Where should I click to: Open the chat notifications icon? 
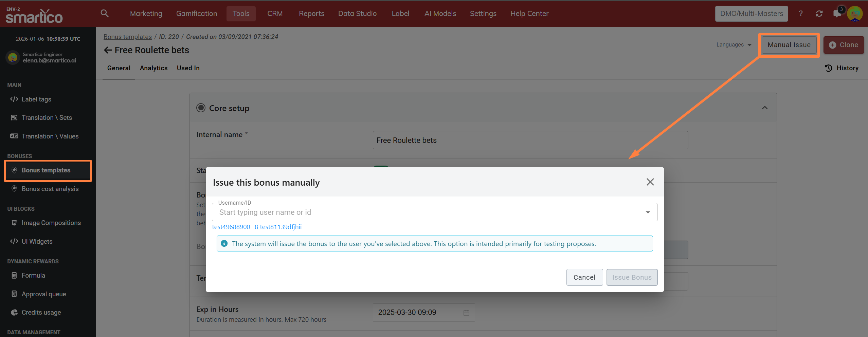coord(837,14)
